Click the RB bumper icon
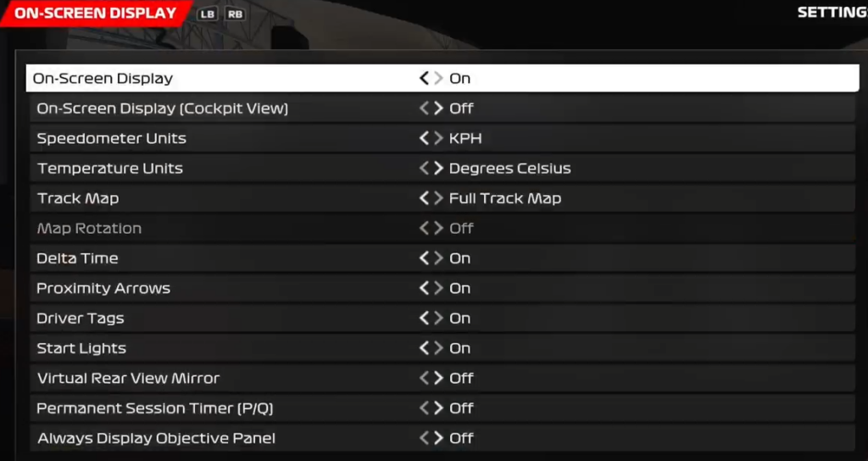Image resolution: width=868 pixels, height=461 pixels. (x=235, y=14)
